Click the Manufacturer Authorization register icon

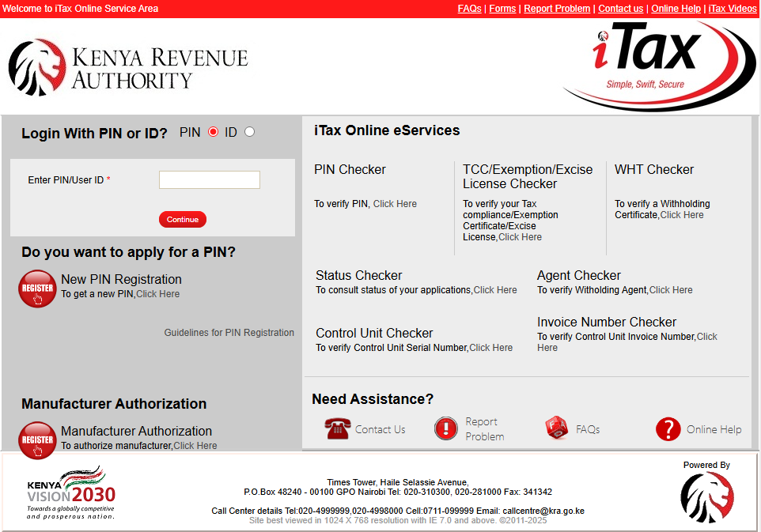point(36,440)
